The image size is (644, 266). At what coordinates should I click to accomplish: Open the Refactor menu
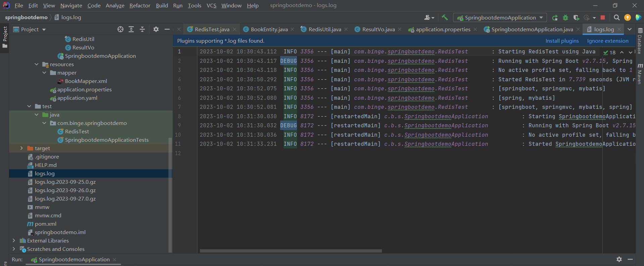pos(140,5)
